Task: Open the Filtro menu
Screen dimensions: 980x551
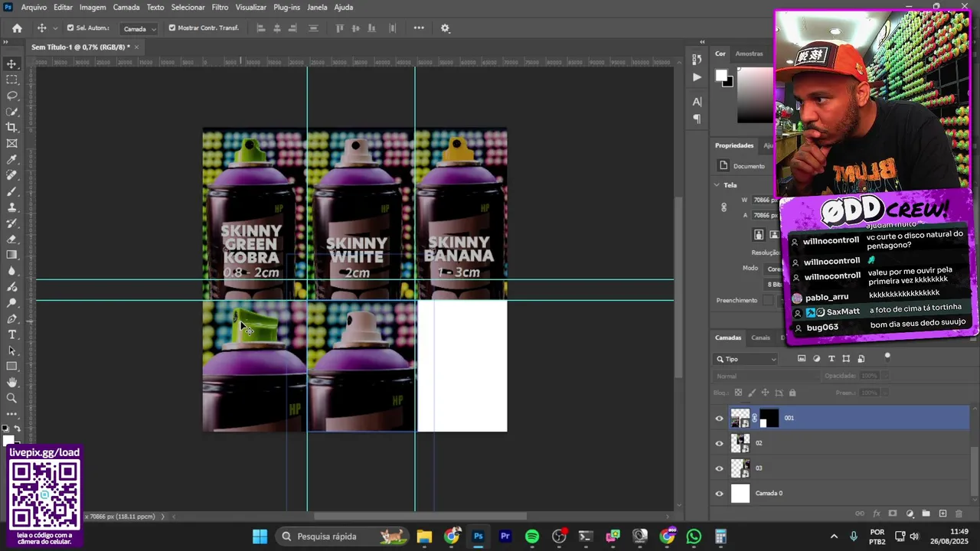Action: 220,7
